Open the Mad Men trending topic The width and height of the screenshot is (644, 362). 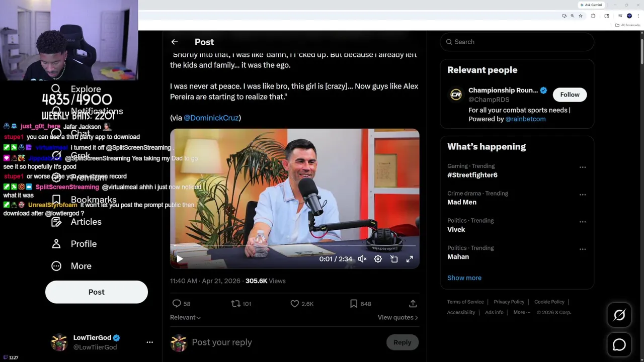462,202
